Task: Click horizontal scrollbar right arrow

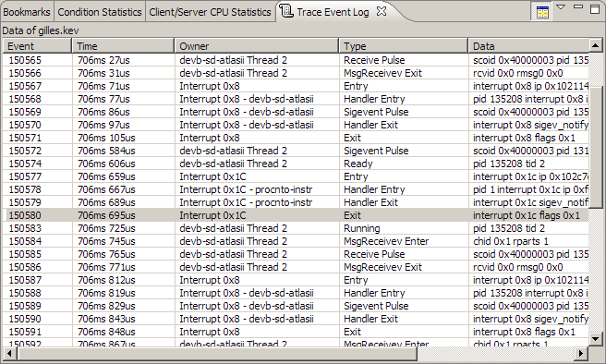Action: [580, 353]
